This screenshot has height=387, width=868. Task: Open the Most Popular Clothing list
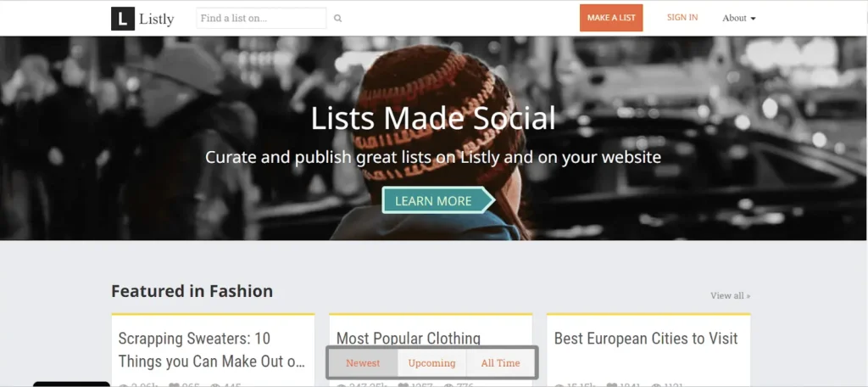(409, 339)
